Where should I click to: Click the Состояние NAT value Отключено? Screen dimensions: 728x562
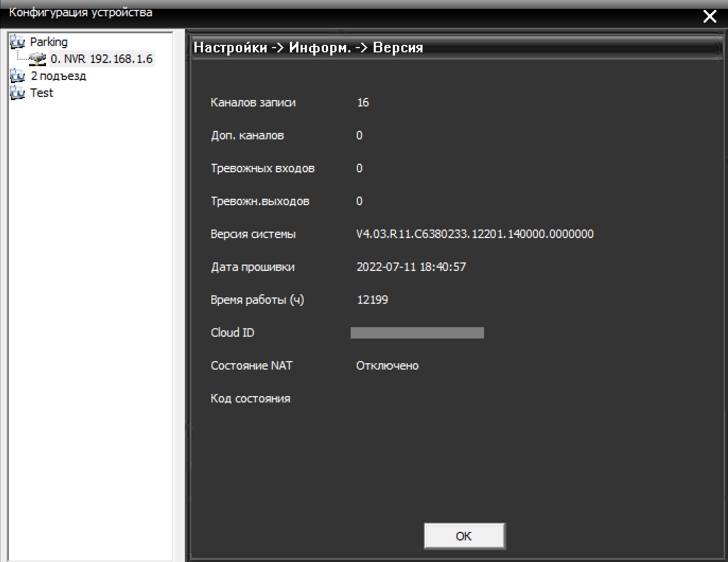coord(387,365)
